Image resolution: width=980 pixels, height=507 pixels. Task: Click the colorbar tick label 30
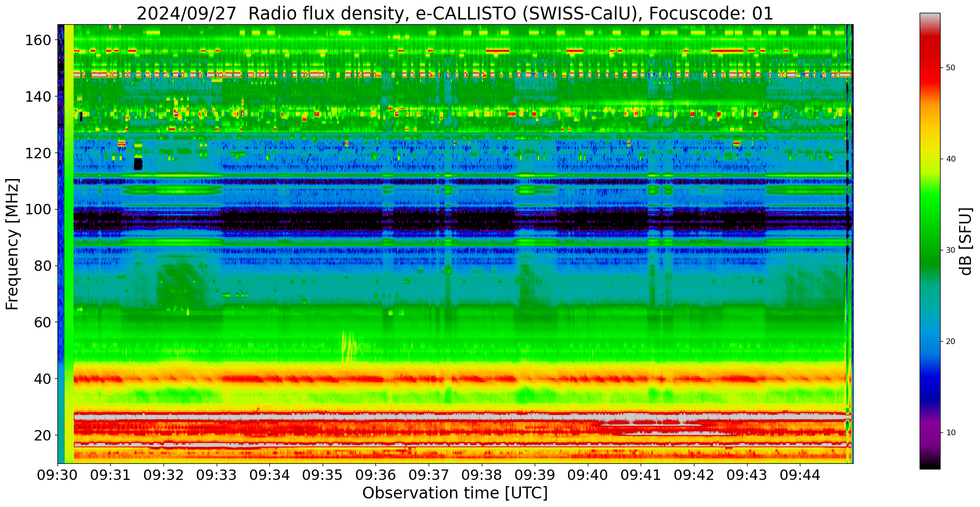pos(951,250)
